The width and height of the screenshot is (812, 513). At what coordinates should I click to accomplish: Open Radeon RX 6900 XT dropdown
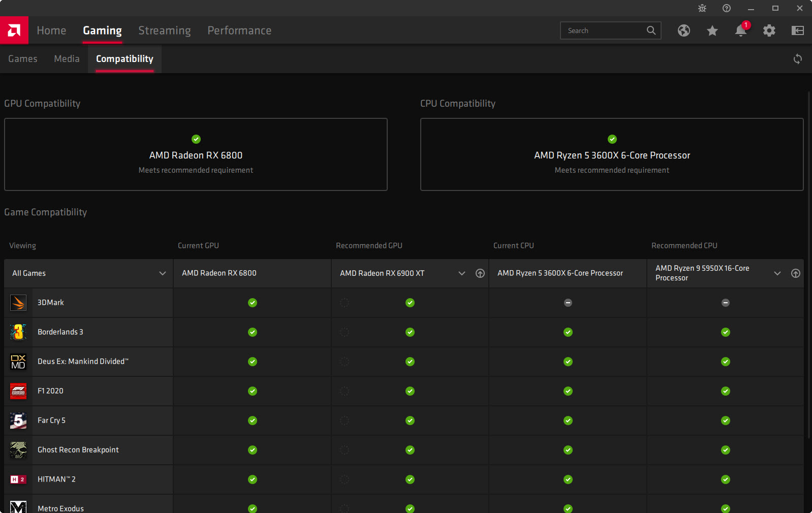461,273
